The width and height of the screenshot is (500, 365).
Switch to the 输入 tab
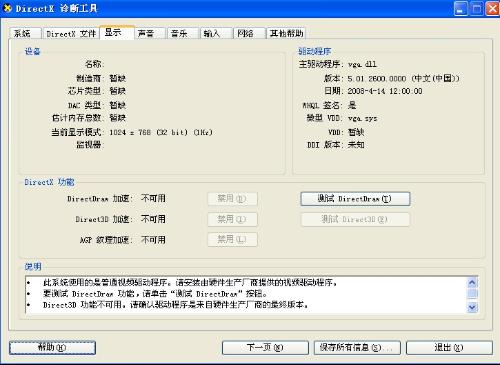coord(216,33)
